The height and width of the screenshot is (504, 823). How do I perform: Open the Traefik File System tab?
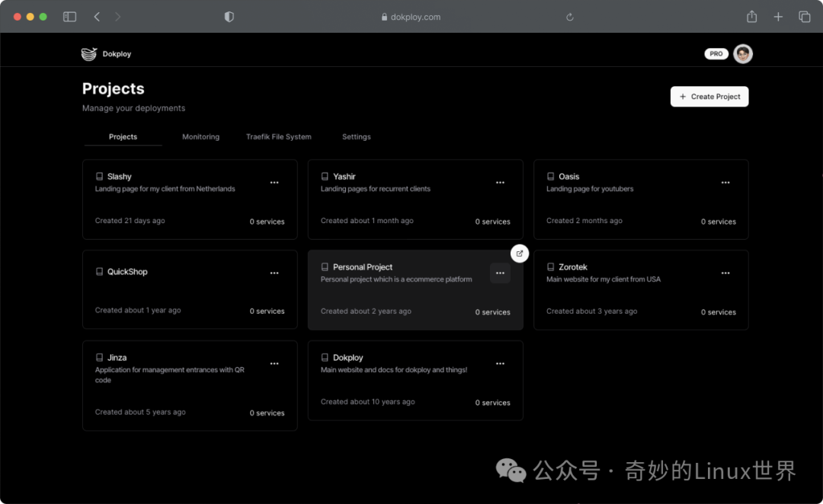click(278, 136)
